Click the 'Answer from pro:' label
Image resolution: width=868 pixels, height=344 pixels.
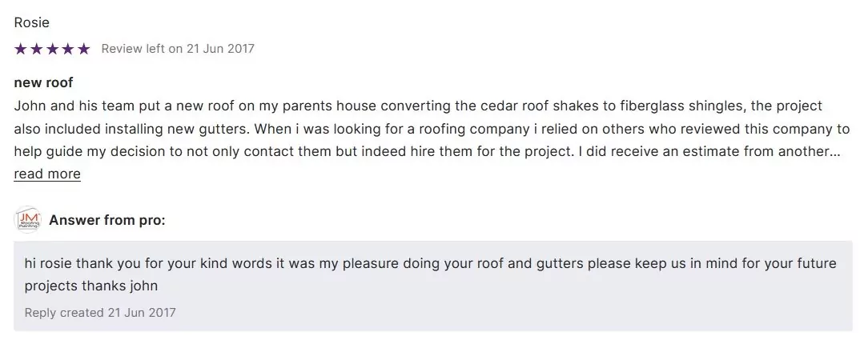pyautogui.click(x=107, y=220)
